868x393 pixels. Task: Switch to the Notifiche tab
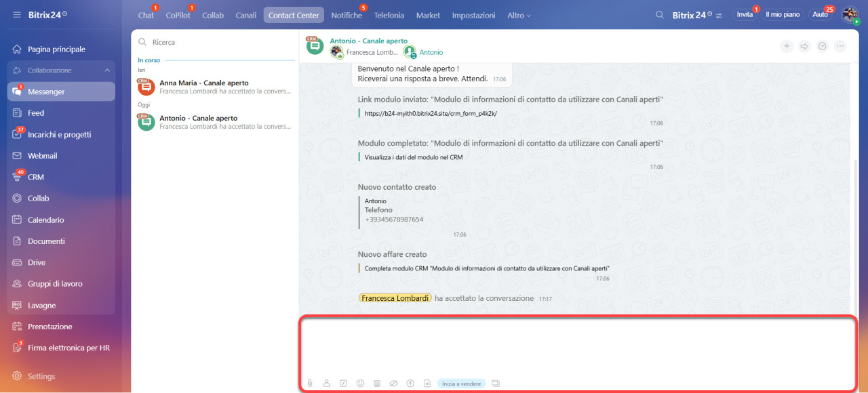pyautogui.click(x=347, y=15)
